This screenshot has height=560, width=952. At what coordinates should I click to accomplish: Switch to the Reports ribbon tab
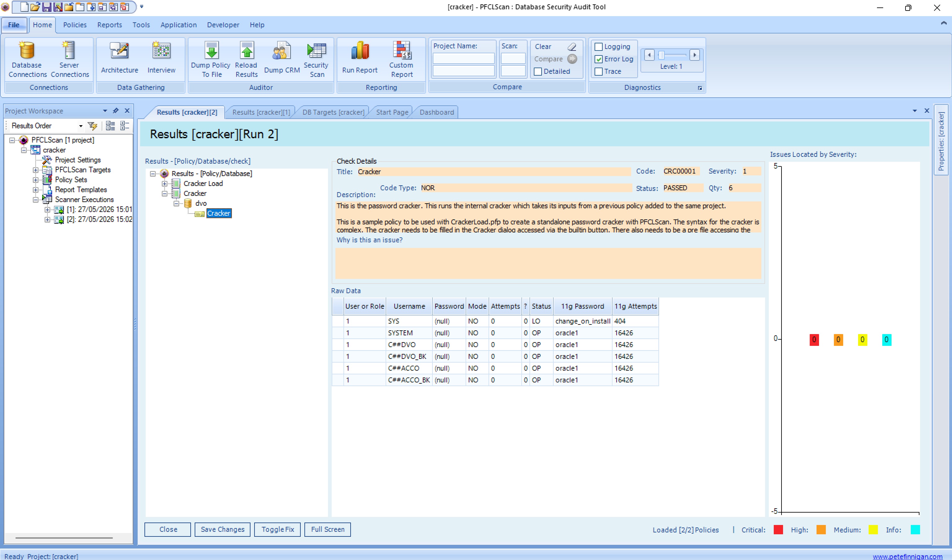pos(109,25)
